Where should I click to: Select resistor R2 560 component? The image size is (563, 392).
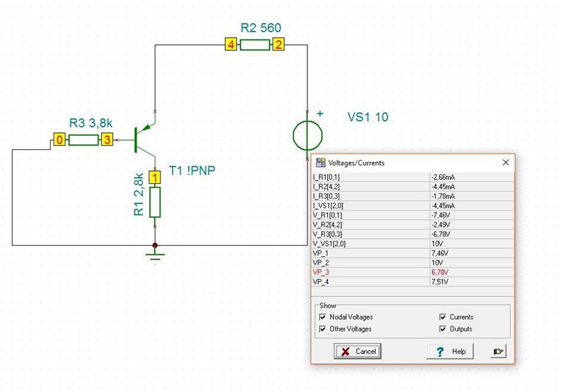click(254, 46)
